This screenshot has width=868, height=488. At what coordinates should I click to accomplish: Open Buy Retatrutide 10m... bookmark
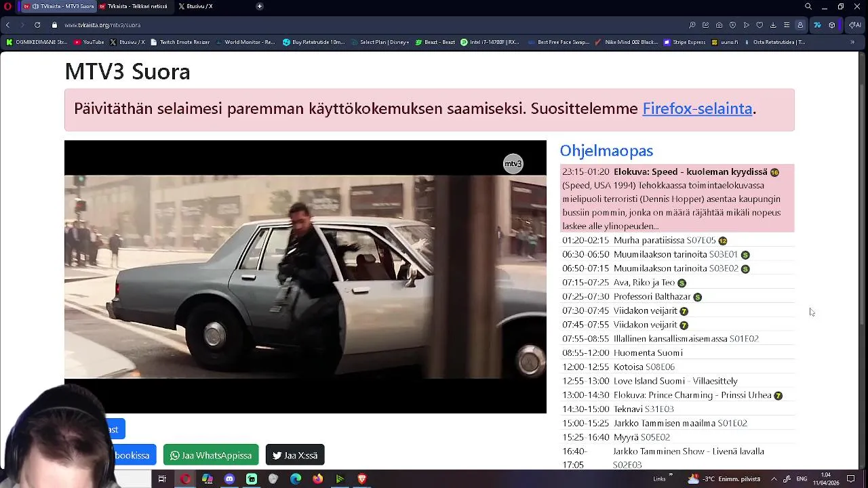(314, 42)
